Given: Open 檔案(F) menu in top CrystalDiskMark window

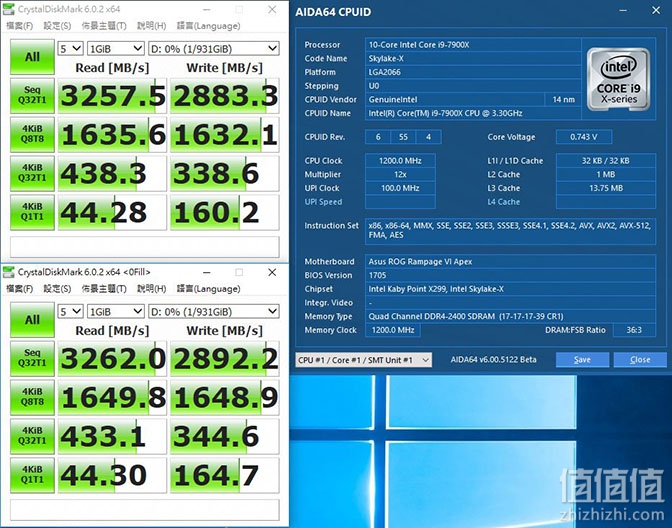Looking at the screenshot, I should coord(19,26).
